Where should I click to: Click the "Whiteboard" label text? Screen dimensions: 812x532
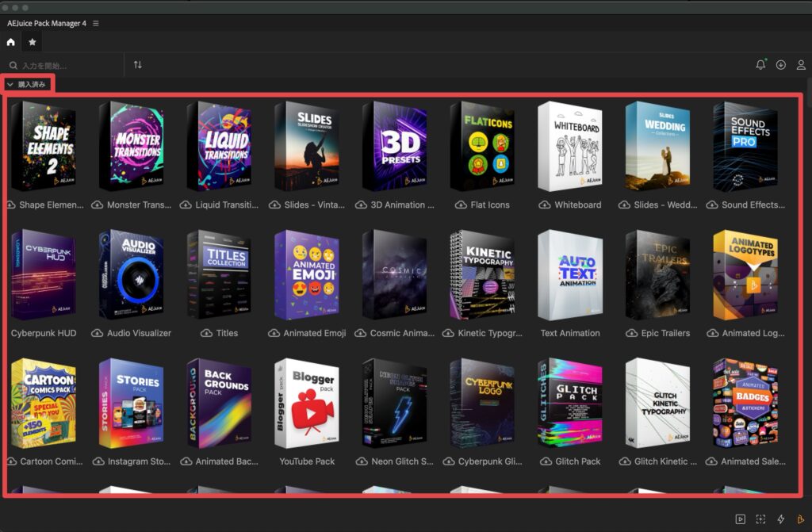pos(578,205)
